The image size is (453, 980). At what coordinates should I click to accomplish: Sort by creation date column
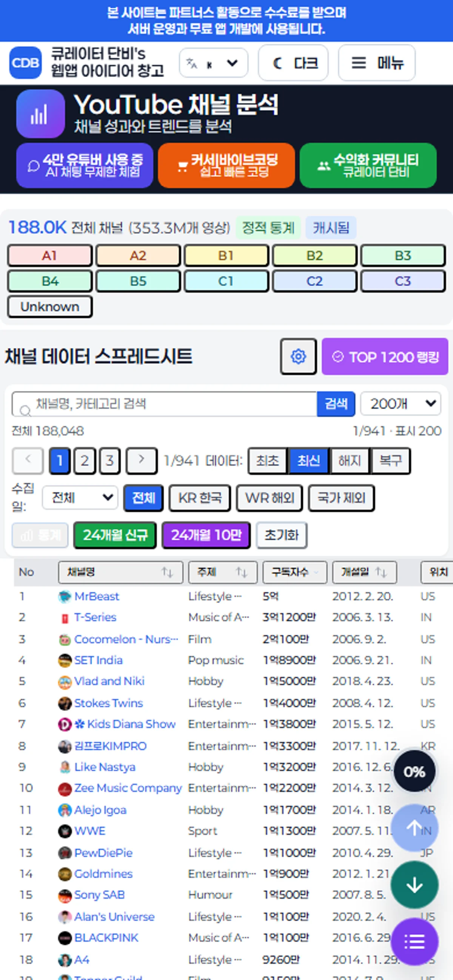(x=364, y=572)
